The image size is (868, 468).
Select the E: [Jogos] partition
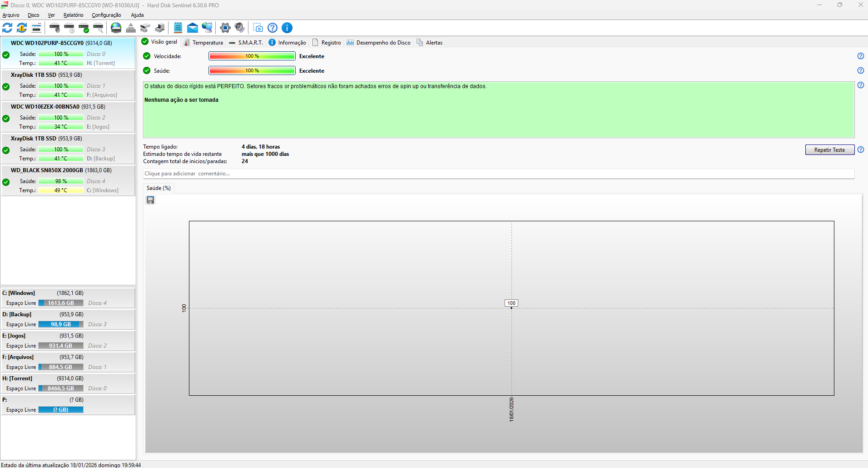pos(68,340)
